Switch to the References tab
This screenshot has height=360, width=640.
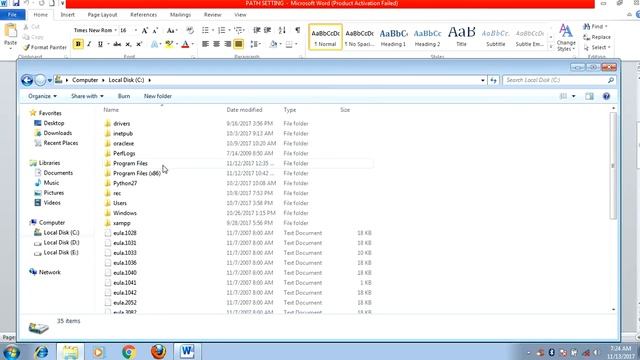(x=143, y=15)
